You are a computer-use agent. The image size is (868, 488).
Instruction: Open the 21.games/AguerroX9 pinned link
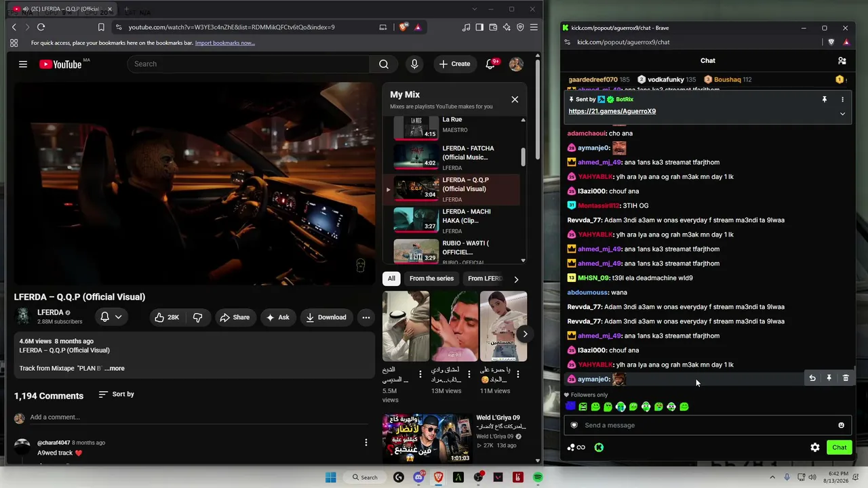(x=612, y=111)
